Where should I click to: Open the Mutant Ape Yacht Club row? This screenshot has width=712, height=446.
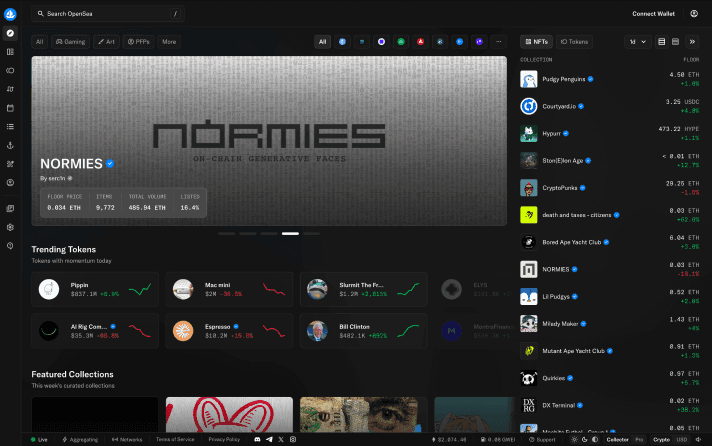click(610, 351)
